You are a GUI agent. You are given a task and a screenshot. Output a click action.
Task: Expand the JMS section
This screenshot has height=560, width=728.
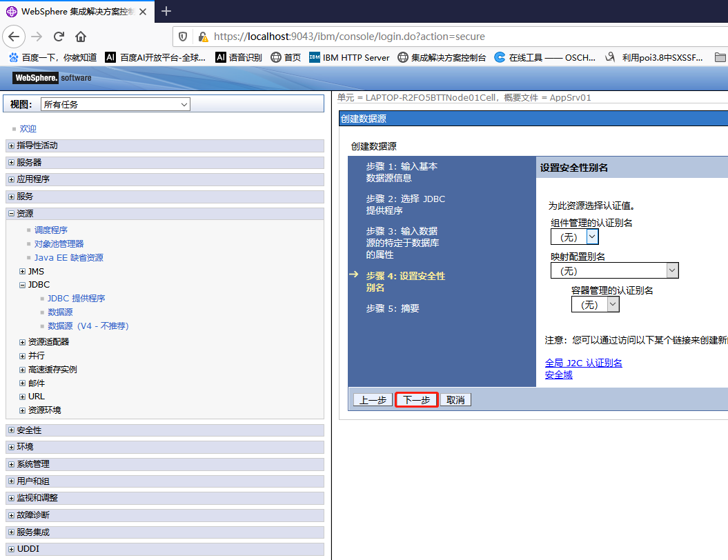[21, 271]
